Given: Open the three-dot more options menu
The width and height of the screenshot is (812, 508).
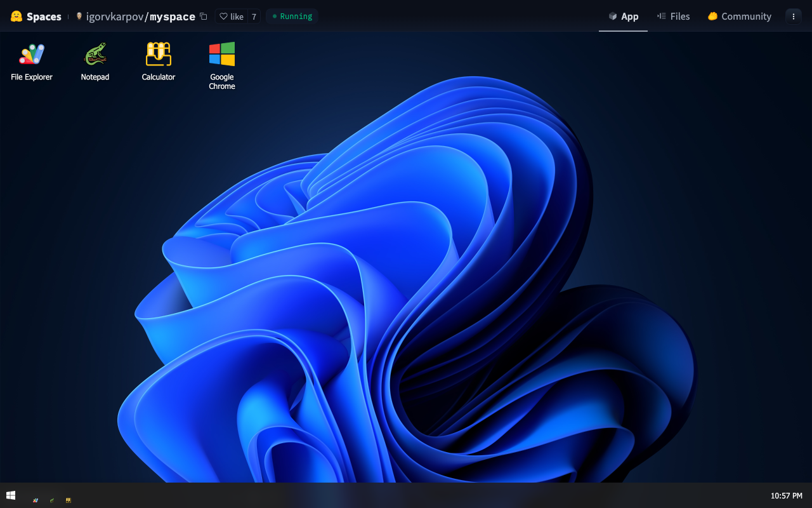Looking at the screenshot, I should [x=793, y=17].
